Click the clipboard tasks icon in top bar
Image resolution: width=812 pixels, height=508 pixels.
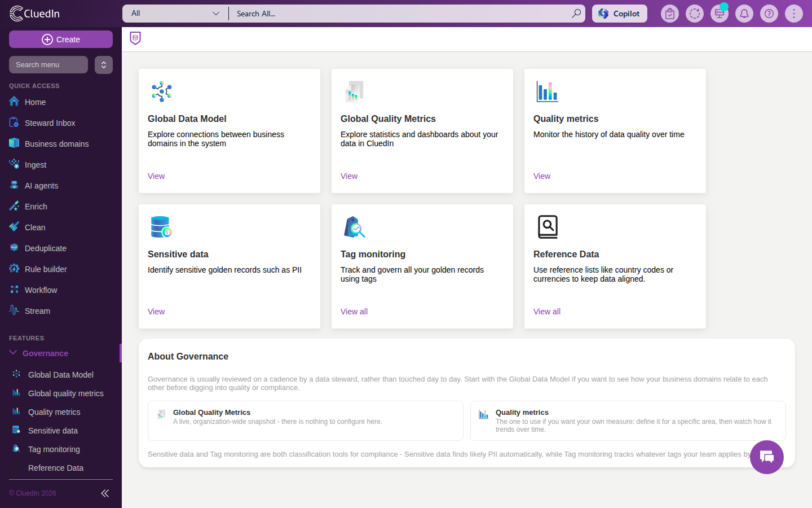click(x=670, y=14)
